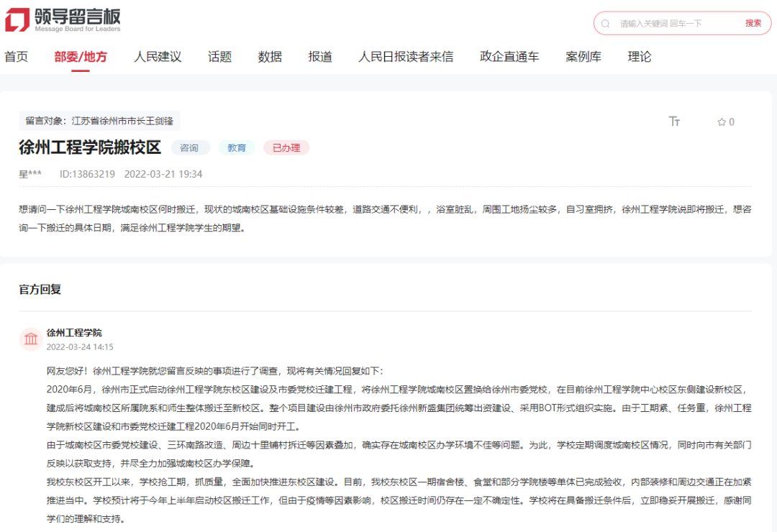The height and width of the screenshot is (532, 777).
Task: Click the reply line starting 2020年6月
Action: 396,390
